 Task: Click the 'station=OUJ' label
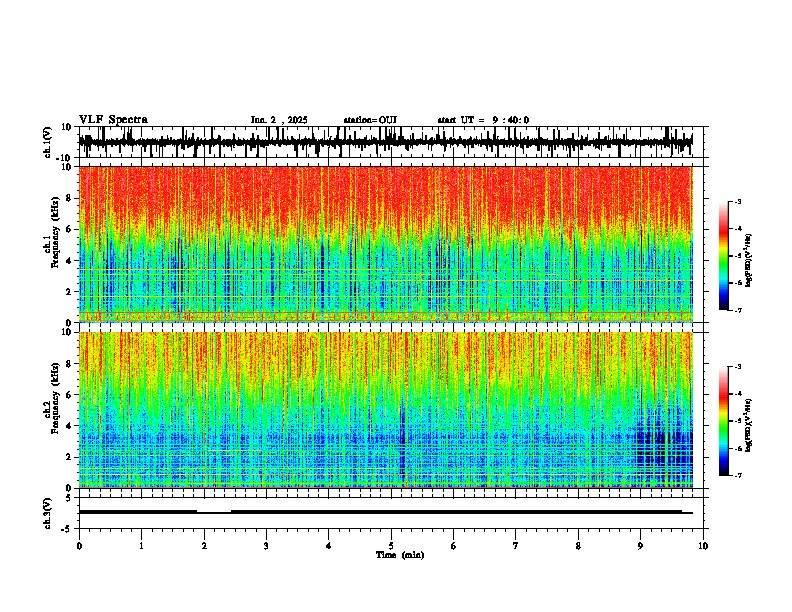(x=370, y=120)
